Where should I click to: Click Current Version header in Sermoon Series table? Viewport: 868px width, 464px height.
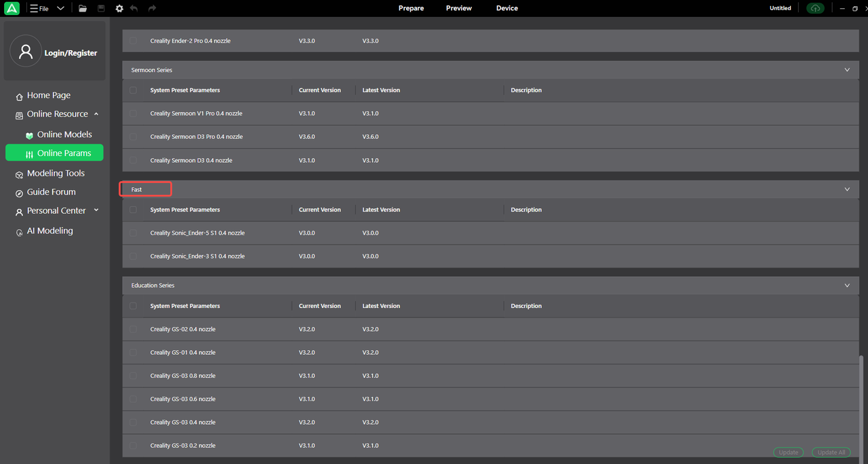[x=320, y=90]
